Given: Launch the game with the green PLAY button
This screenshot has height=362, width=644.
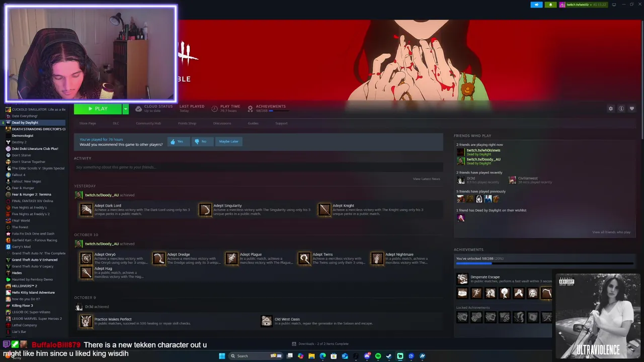Looking at the screenshot, I should (98, 109).
